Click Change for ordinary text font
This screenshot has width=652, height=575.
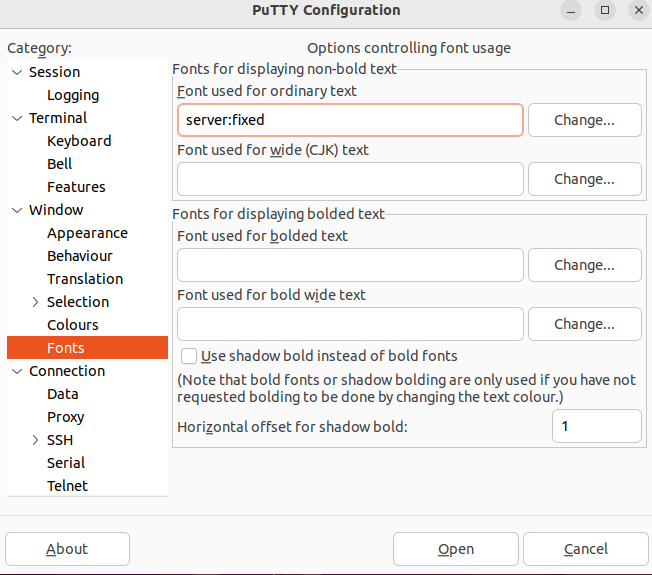(584, 120)
